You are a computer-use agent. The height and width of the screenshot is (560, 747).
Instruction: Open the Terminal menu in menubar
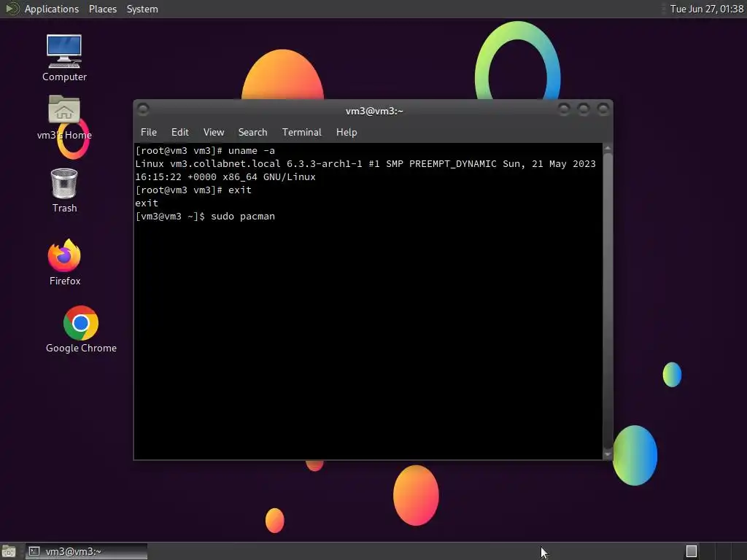(301, 132)
